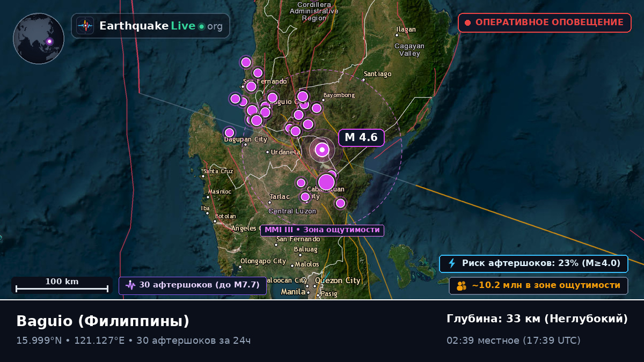Click the 'Olongapo City' map label

[264, 261]
